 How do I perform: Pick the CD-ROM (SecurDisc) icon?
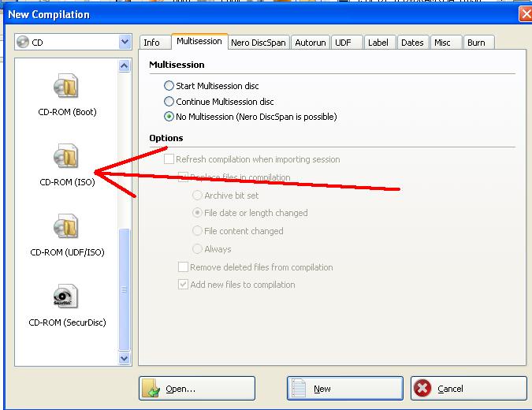tap(66, 296)
